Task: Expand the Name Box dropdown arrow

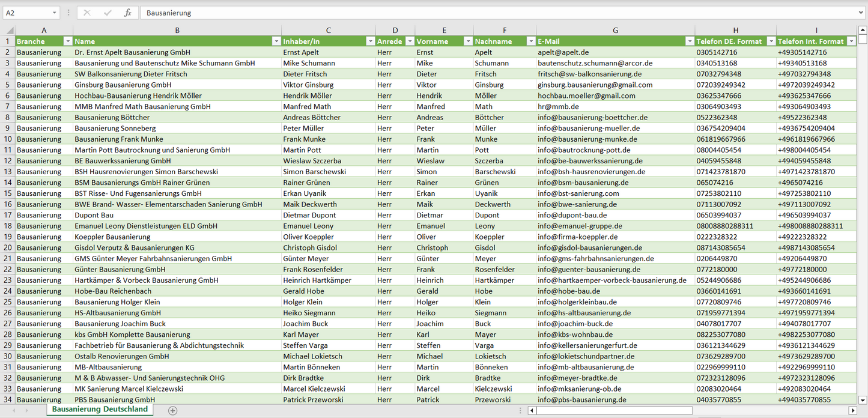Action: [x=55, y=13]
